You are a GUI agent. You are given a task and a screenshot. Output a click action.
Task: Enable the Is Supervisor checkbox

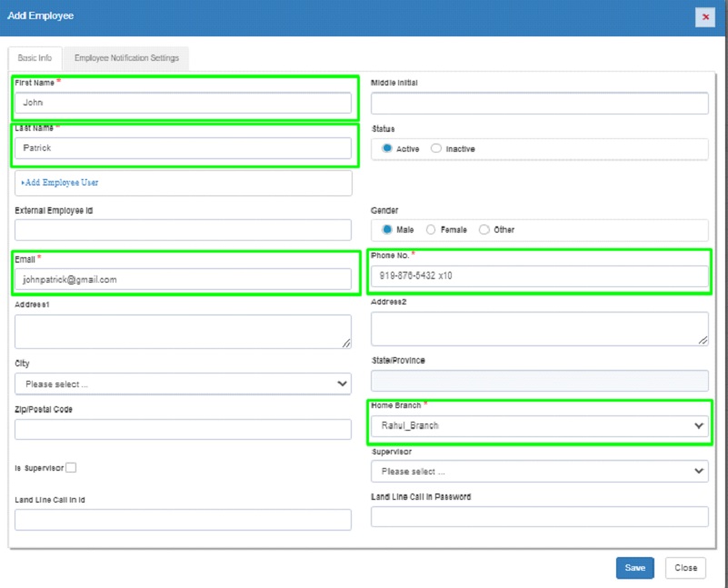[71, 468]
